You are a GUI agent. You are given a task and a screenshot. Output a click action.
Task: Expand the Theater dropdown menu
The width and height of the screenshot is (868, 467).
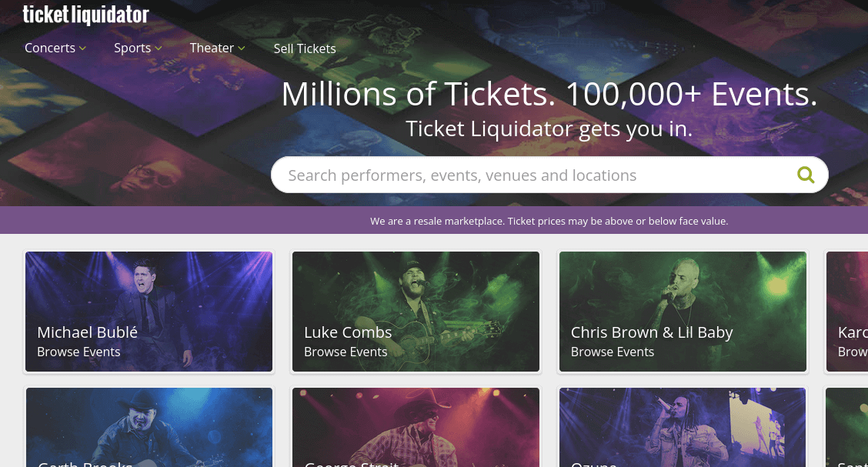tap(217, 48)
